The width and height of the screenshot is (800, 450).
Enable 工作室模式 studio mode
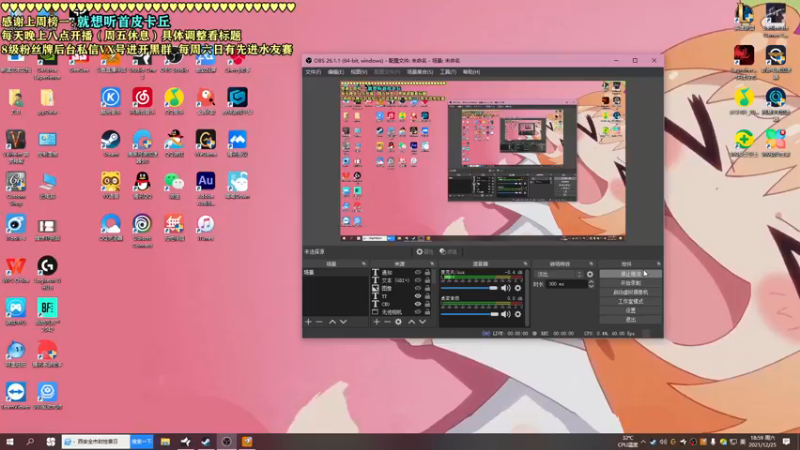tap(631, 302)
